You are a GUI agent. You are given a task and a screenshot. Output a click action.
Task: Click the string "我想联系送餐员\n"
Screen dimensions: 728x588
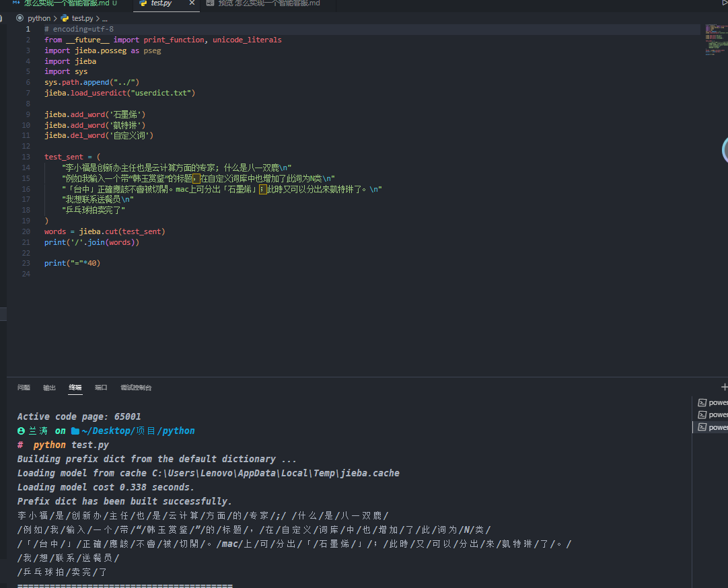tap(98, 199)
